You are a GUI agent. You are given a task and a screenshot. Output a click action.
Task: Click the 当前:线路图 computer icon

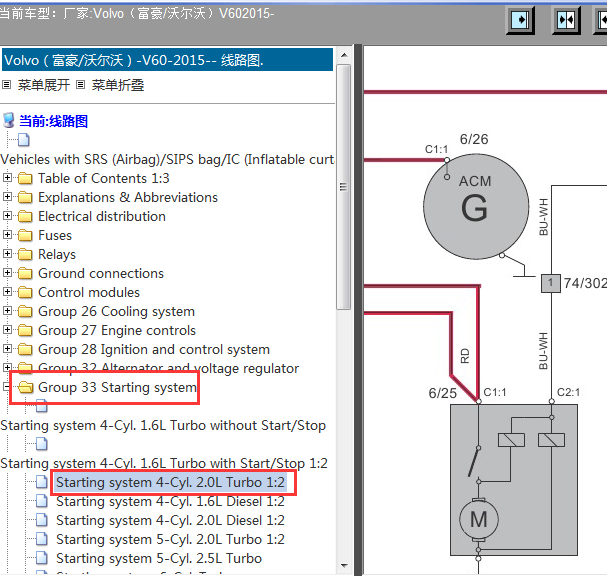click(x=9, y=120)
